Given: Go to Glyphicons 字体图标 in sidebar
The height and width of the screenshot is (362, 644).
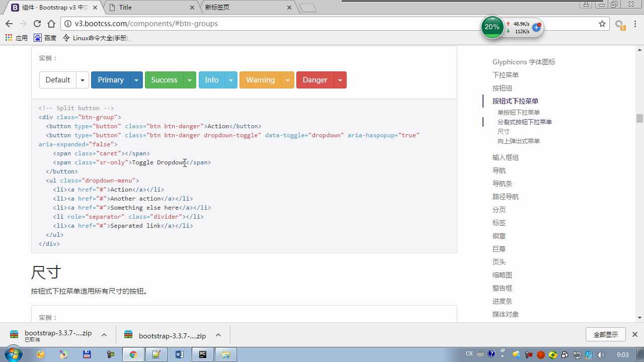Looking at the screenshot, I should pyautogui.click(x=524, y=62).
